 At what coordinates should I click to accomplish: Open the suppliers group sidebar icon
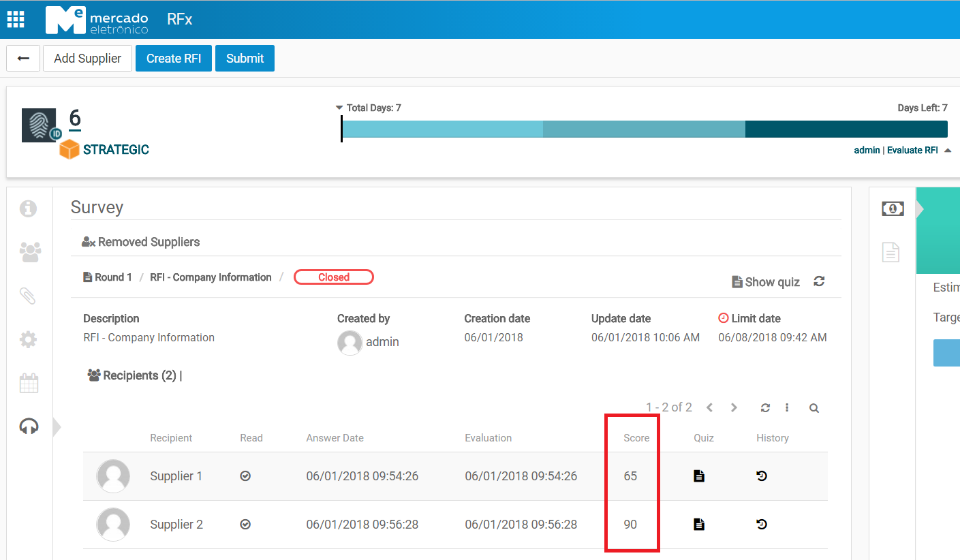coord(29,252)
